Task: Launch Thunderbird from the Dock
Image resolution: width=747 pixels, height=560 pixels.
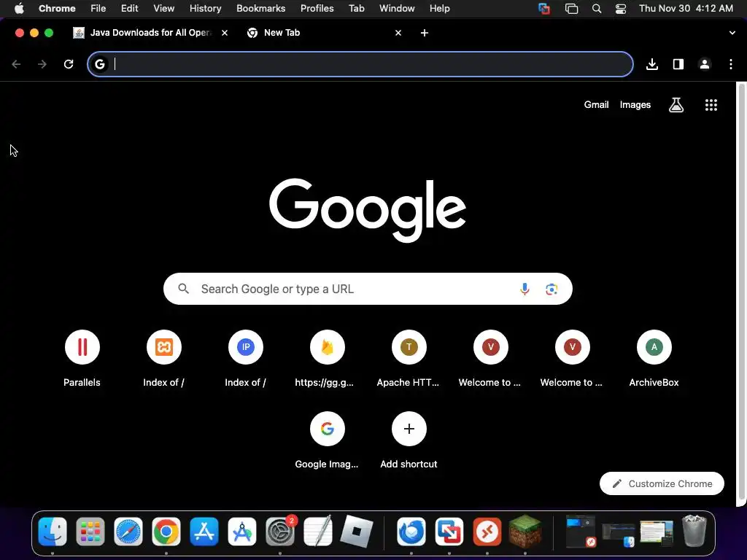Action: tap(411, 532)
